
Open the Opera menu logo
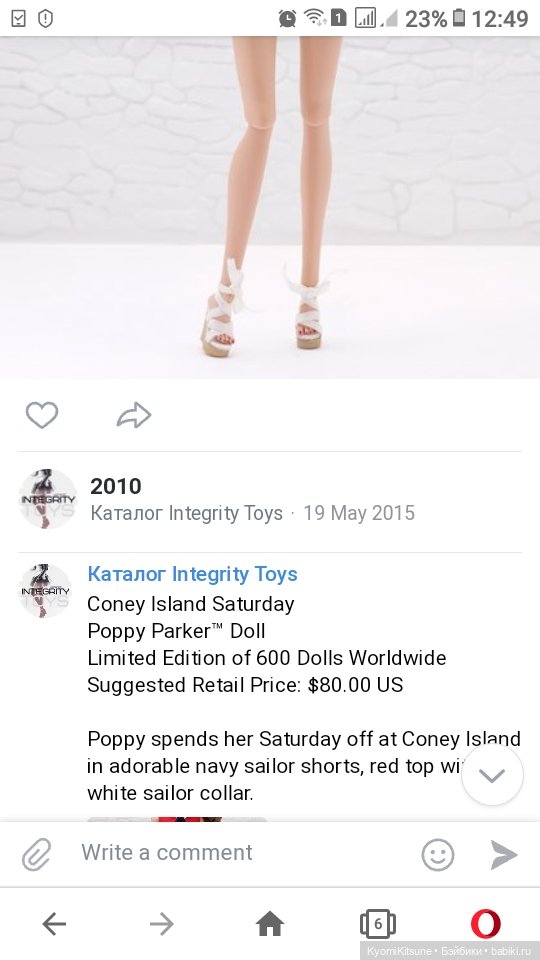486,923
